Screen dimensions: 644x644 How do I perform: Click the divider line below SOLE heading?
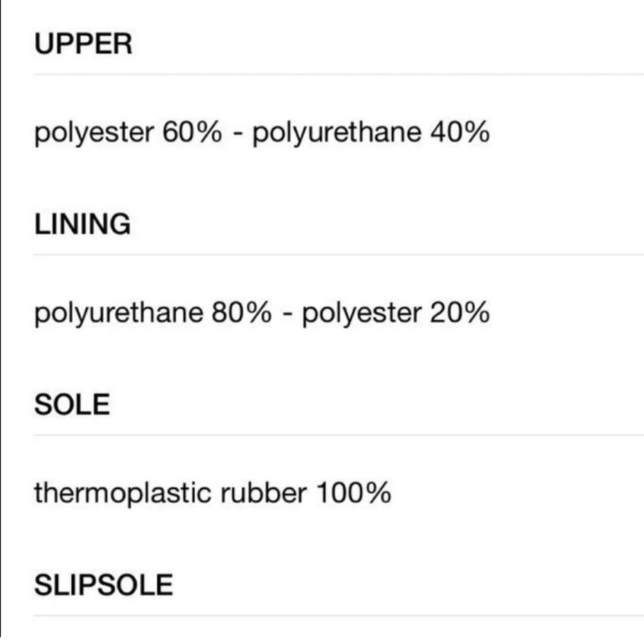coord(338,435)
